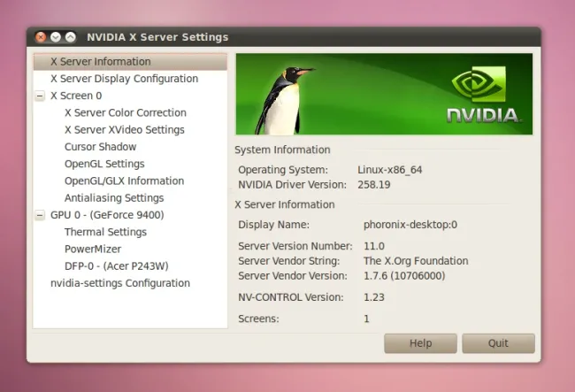Viewport: 575px width, 392px height.
Task: Click The X.Org Foundation vendor string
Action: tap(416, 261)
